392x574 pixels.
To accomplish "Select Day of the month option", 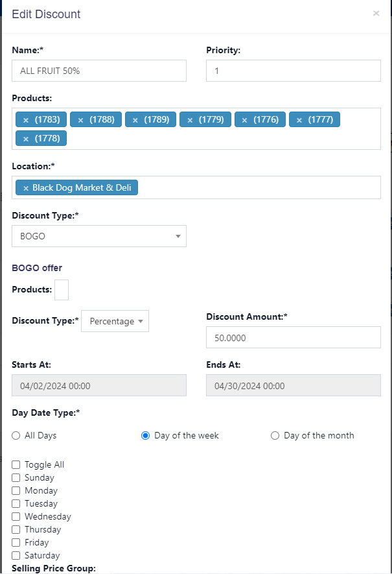I will click(x=275, y=435).
